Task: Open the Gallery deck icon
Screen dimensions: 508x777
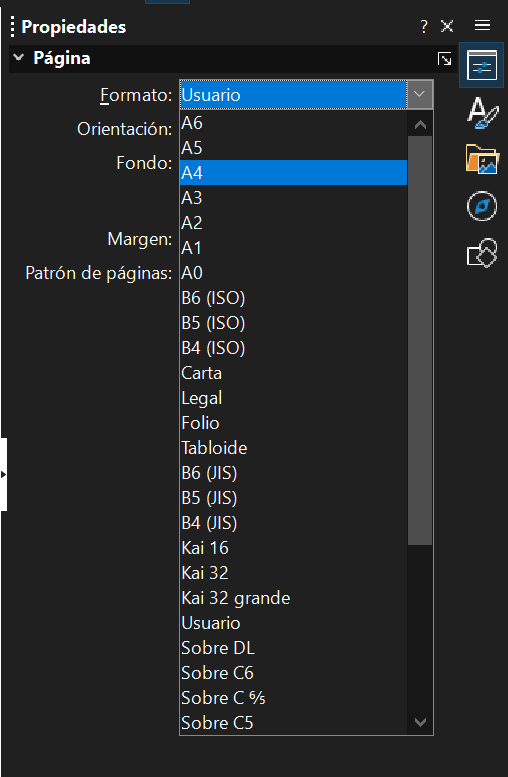Action: tap(482, 159)
